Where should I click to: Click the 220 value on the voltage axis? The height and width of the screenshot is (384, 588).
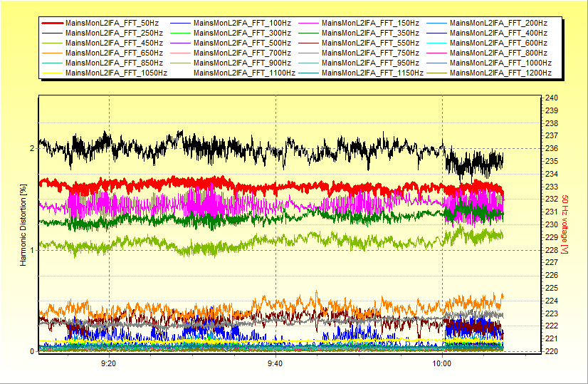(x=551, y=351)
